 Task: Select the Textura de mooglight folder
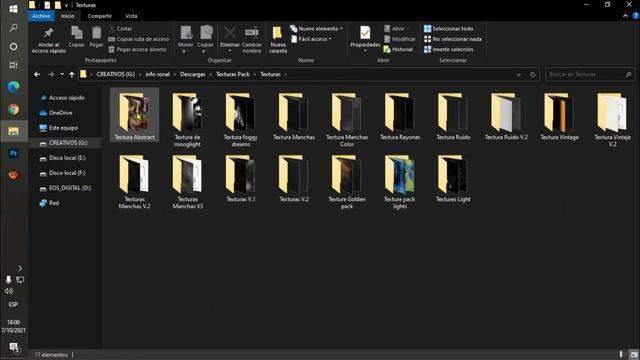(187, 120)
